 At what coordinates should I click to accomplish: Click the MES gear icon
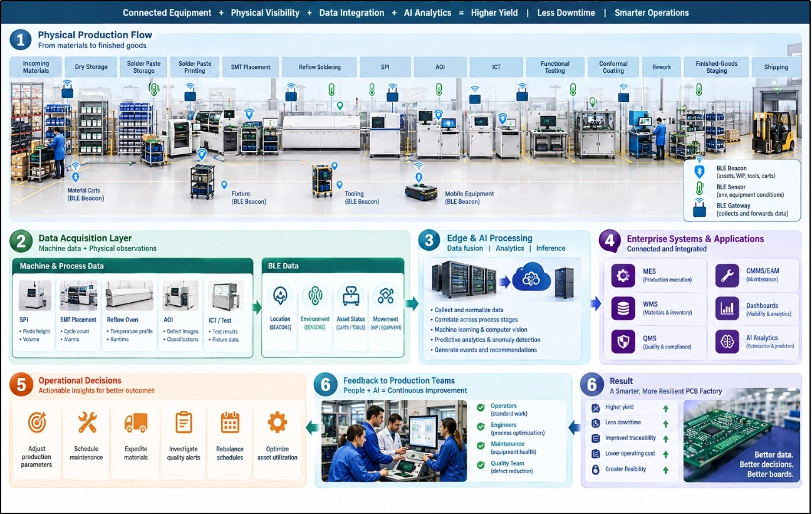pos(623,275)
